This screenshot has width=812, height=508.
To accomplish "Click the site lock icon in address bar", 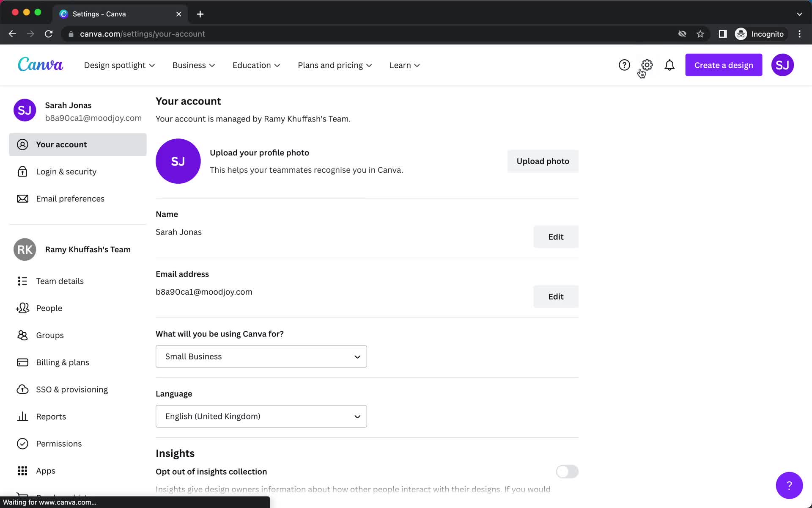I will (x=71, y=34).
